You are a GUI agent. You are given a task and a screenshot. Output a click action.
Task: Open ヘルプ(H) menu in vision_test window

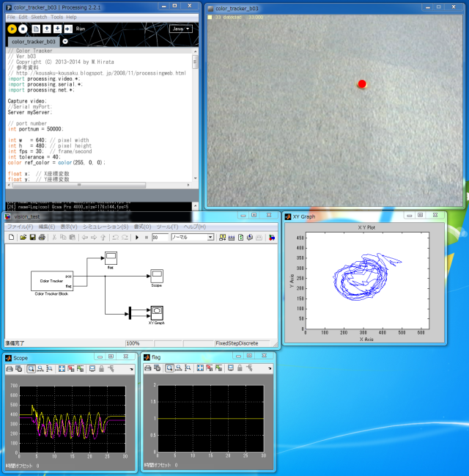pos(194,227)
